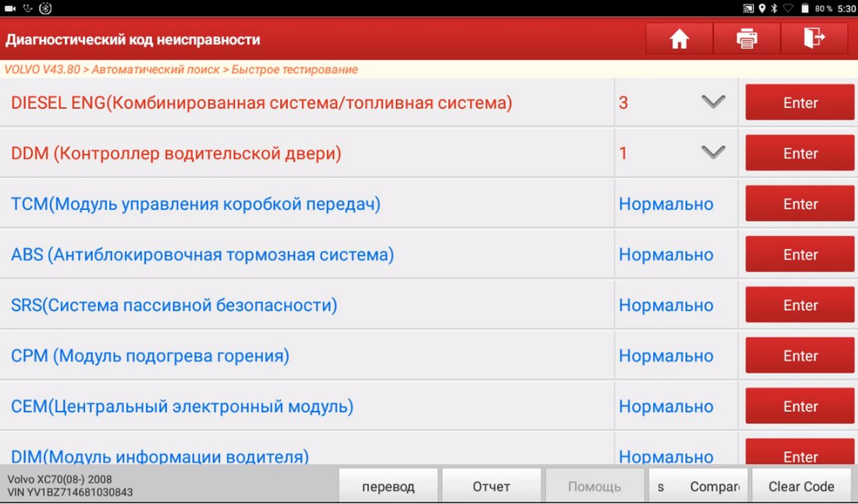Print the diagnostic report with printer icon
Viewport: 858px width, 504px height.
coord(747,39)
